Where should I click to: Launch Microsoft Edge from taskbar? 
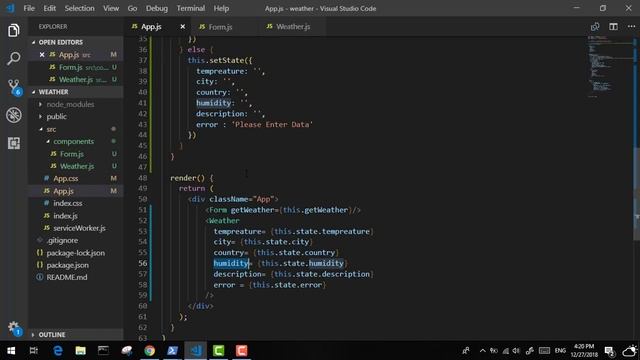[x=58, y=351]
